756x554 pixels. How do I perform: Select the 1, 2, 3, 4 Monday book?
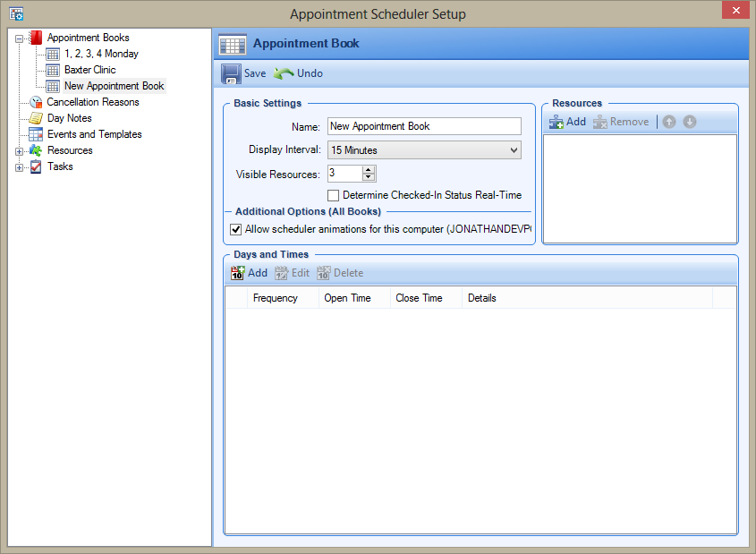(x=101, y=54)
